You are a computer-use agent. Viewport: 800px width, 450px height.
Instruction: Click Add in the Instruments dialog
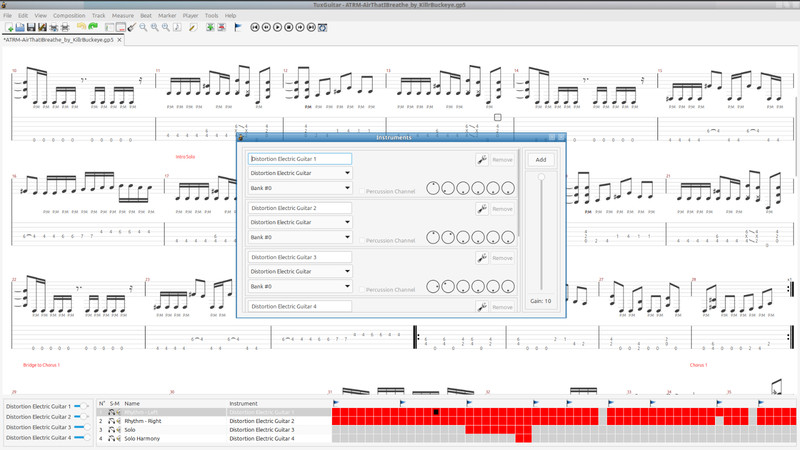pyautogui.click(x=541, y=160)
